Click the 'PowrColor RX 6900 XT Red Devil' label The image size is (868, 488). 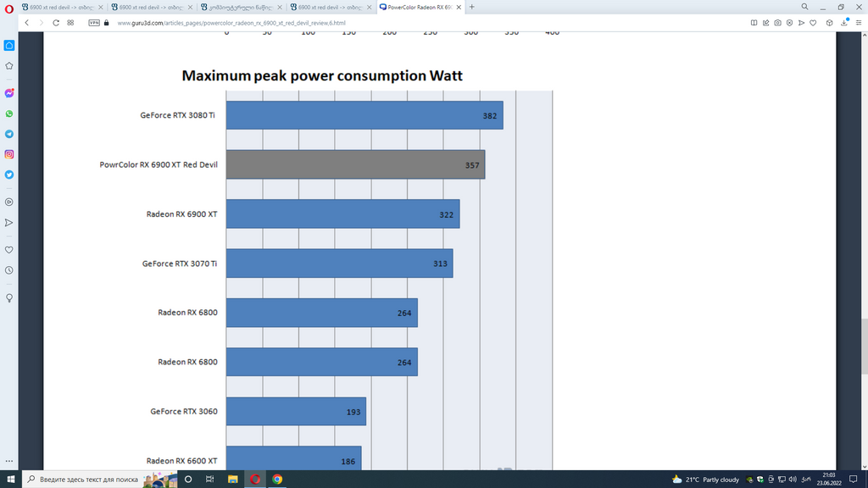pos(159,164)
